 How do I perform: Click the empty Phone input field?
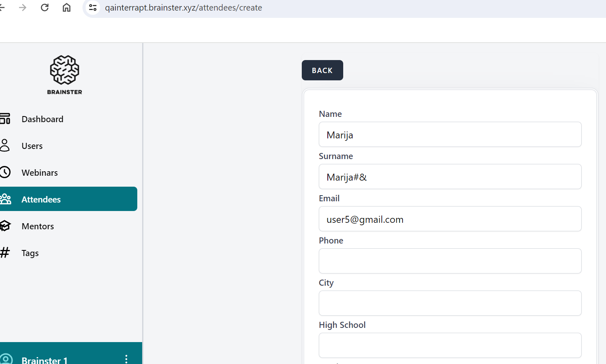click(450, 261)
